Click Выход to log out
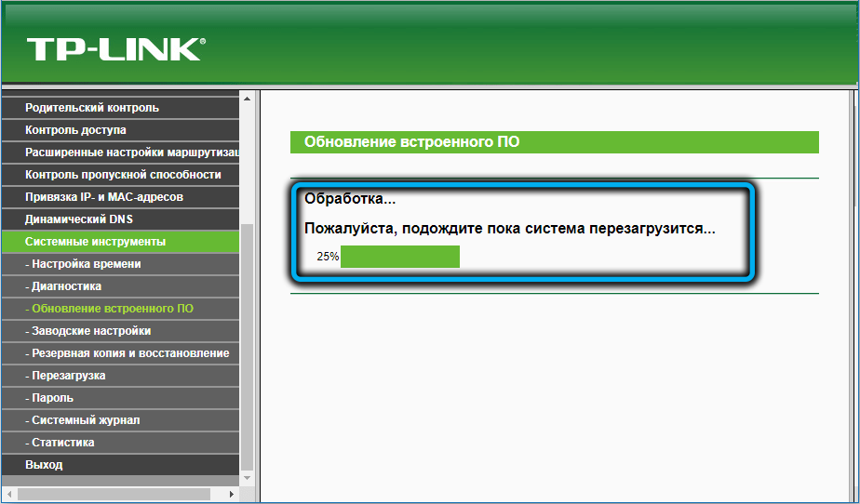The height and width of the screenshot is (504, 860). click(x=120, y=465)
